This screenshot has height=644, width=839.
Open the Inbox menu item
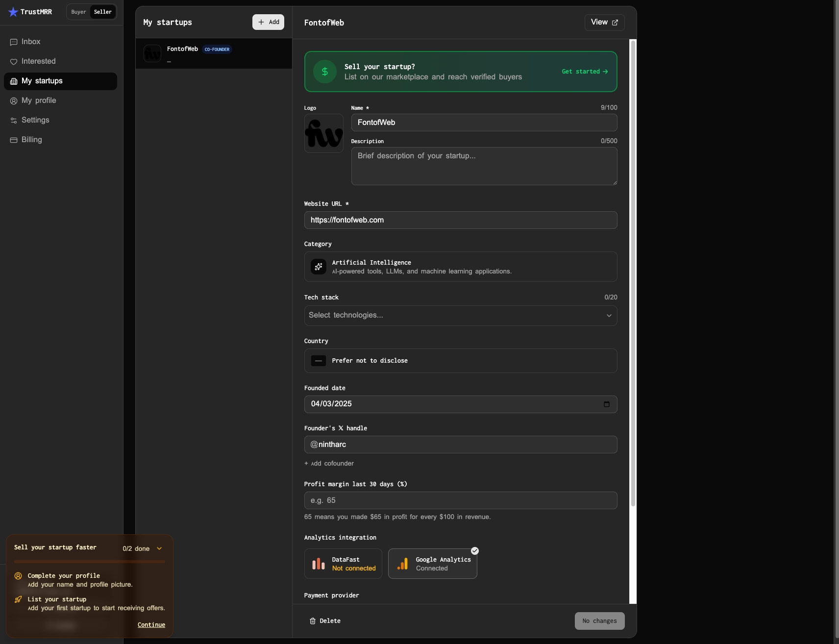point(60,42)
